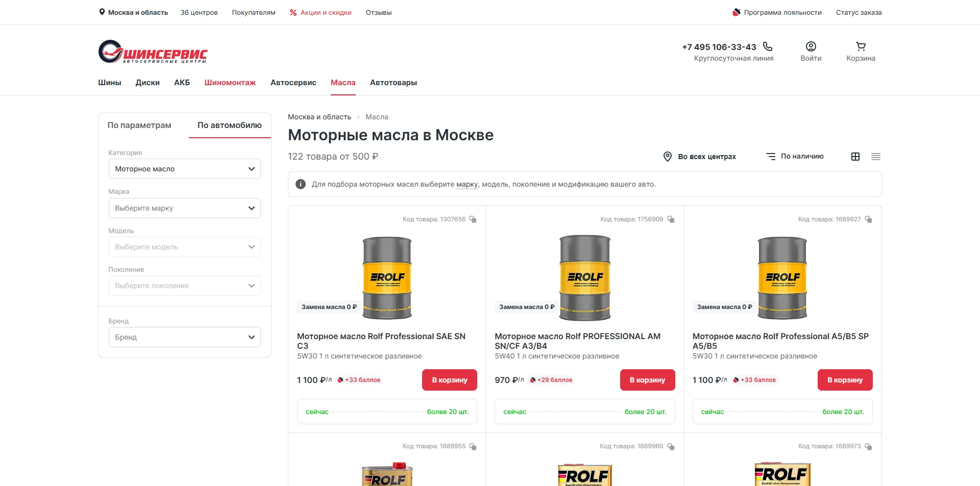Copy product code 1307656 icon
The image size is (980, 486).
473,219
